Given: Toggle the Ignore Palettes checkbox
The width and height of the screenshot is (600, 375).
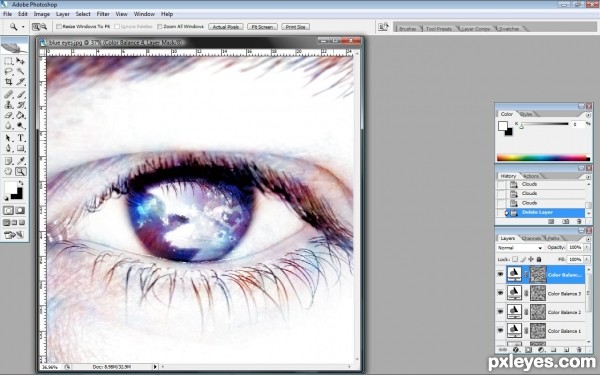Looking at the screenshot, I should point(117,27).
